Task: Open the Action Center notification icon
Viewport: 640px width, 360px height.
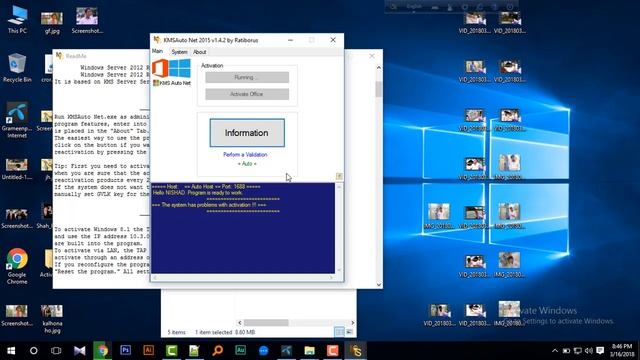Action: click(x=600, y=351)
